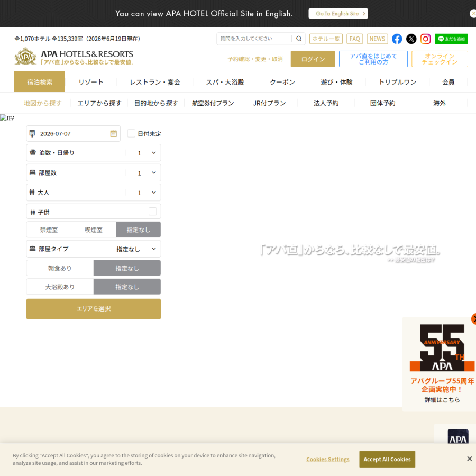Select the 宿泊検索 tab
The width and height of the screenshot is (476, 476).
[x=40, y=81]
